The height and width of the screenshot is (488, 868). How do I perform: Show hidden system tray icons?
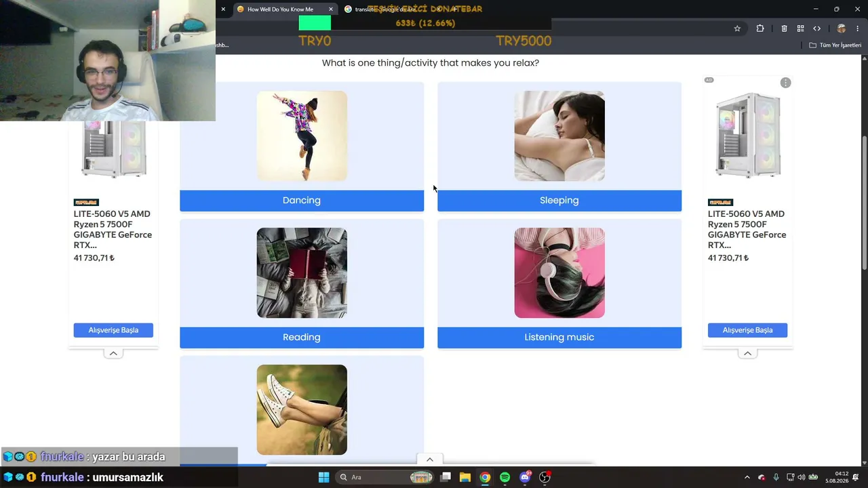tap(747, 477)
